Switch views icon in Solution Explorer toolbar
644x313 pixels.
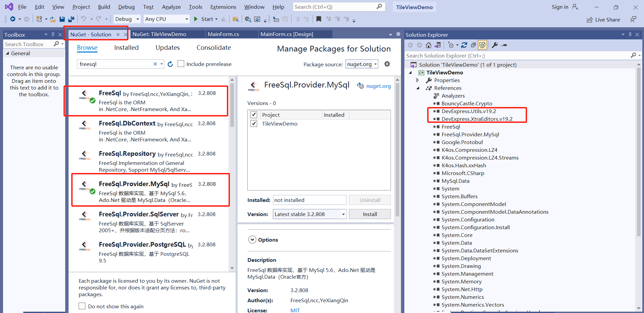coord(437,45)
